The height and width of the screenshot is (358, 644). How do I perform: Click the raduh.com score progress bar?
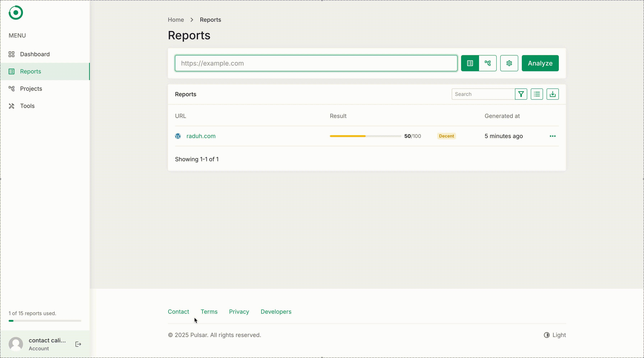pyautogui.click(x=365, y=136)
